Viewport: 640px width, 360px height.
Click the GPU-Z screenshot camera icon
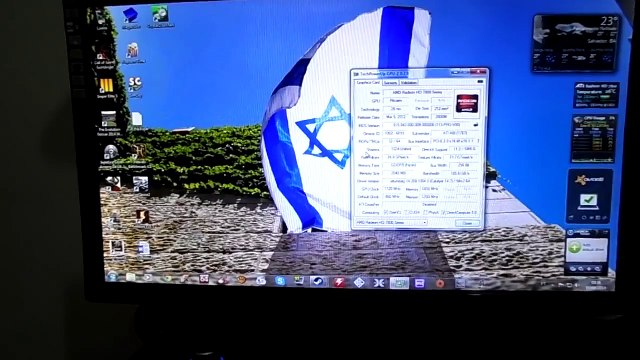[480, 82]
